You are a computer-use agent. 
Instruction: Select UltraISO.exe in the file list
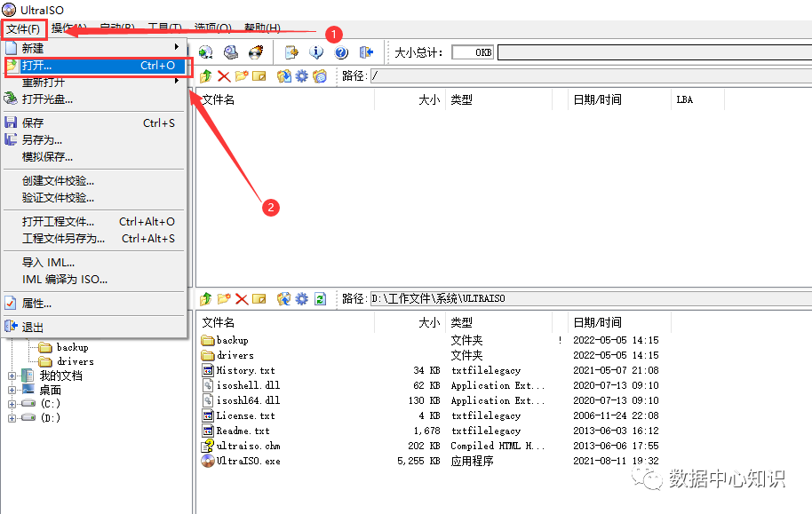point(248,461)
